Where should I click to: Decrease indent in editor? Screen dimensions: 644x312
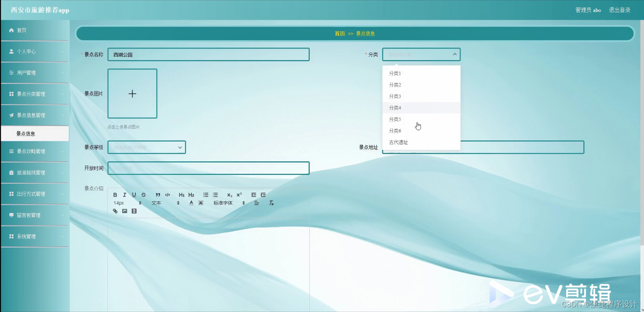pos(254,195)
